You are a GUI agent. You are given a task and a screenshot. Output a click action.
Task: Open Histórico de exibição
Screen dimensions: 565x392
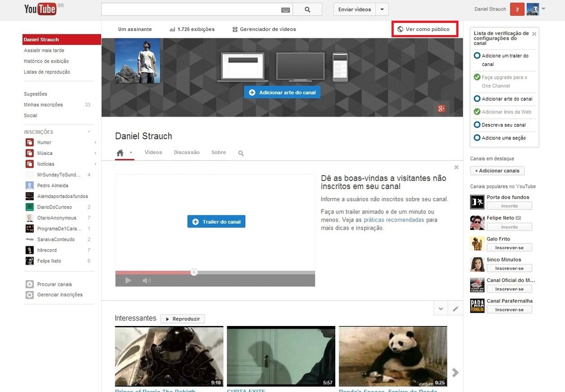[46, 61]
